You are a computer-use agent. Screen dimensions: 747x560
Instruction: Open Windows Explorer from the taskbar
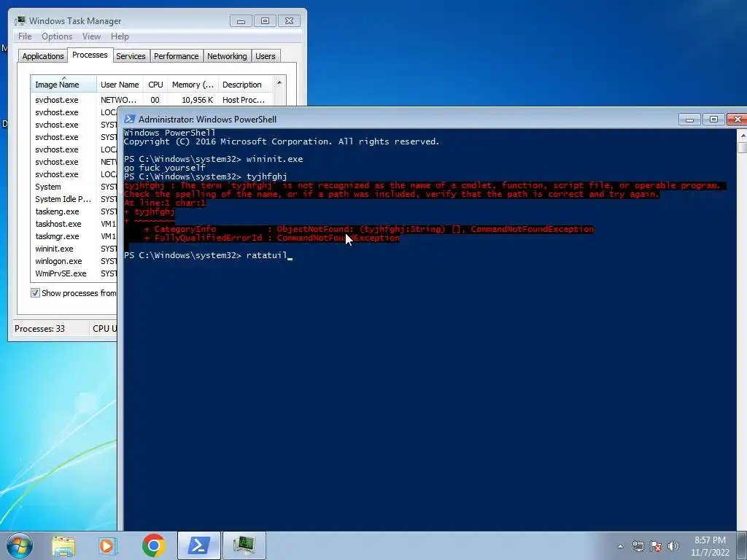coord(63,545)
